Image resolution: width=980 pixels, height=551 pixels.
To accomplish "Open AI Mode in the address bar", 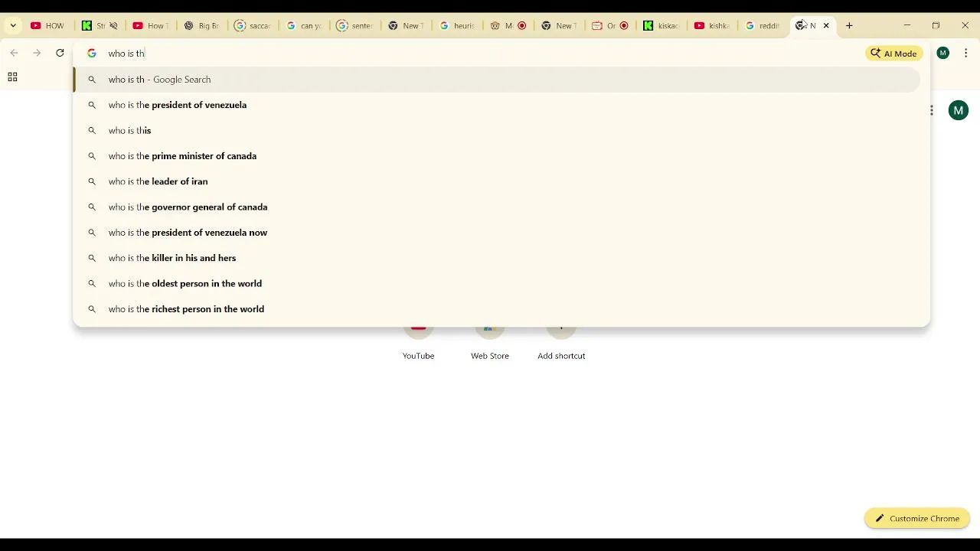I will (893, 53).
